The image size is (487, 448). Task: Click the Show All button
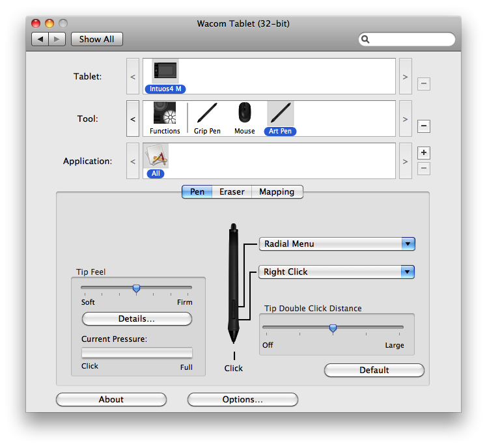[96, 39]
